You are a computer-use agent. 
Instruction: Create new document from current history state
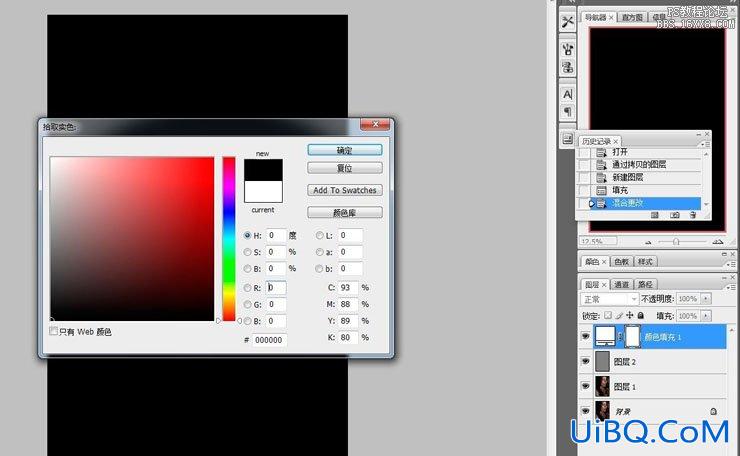pos(655,215)
